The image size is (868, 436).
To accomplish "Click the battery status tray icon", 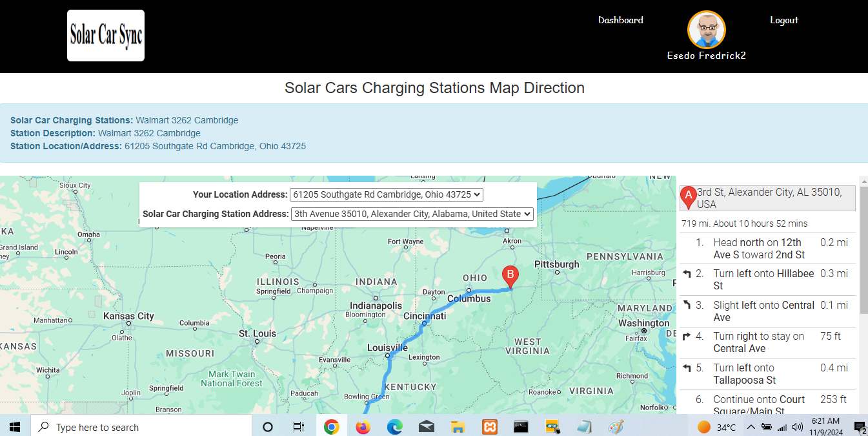I will tap(767, 427).
